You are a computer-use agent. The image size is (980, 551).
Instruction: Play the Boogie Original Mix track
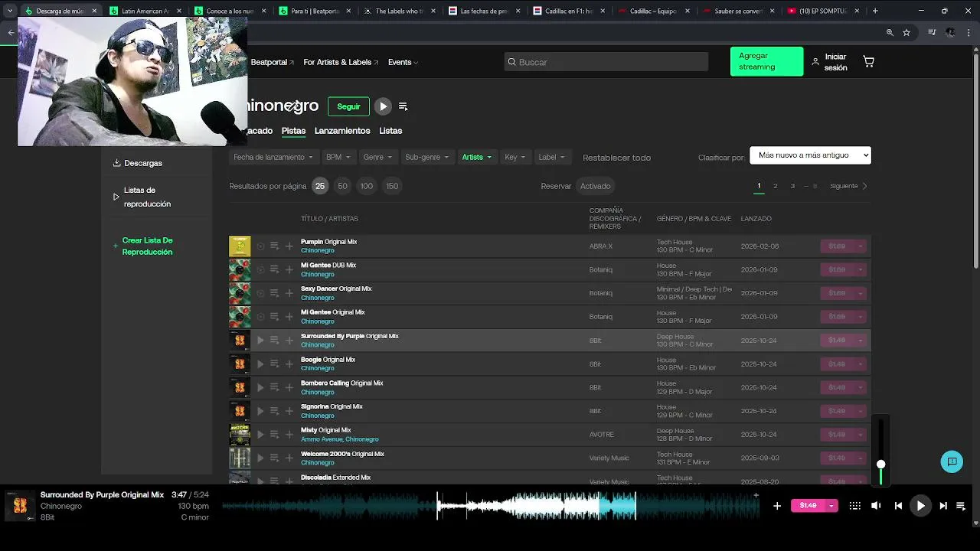click(x=260, y=364)
